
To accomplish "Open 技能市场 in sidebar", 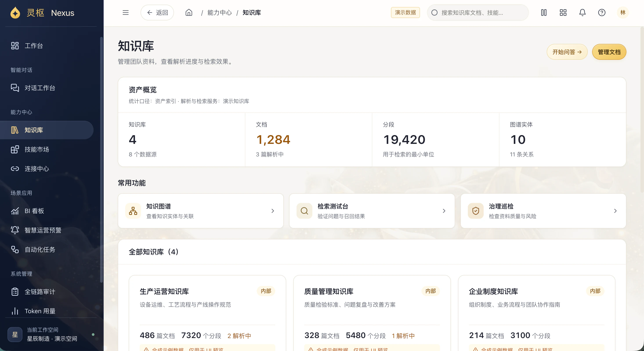I will [47, 149].
